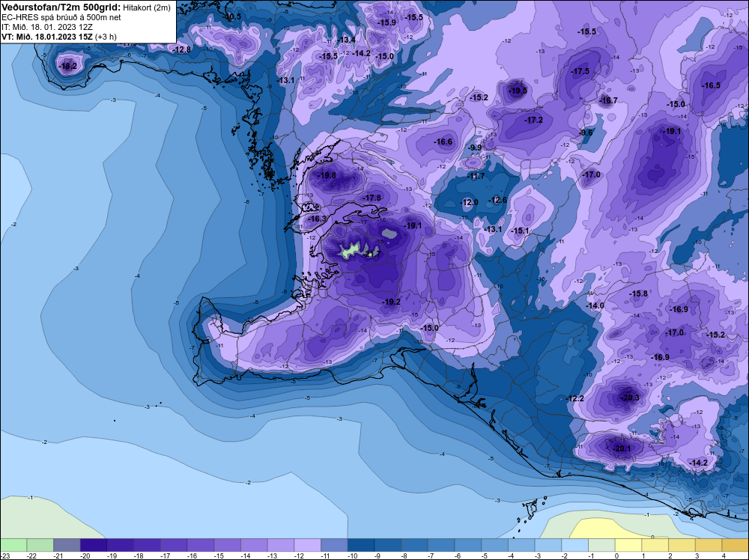Viewport: 749px width, 560px height.
Task: Click the -19.5 temperature reading
Action: [518, 91]
